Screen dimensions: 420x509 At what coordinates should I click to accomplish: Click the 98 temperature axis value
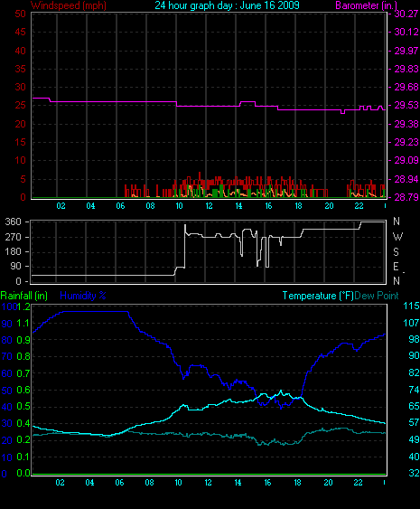(414, 339)
